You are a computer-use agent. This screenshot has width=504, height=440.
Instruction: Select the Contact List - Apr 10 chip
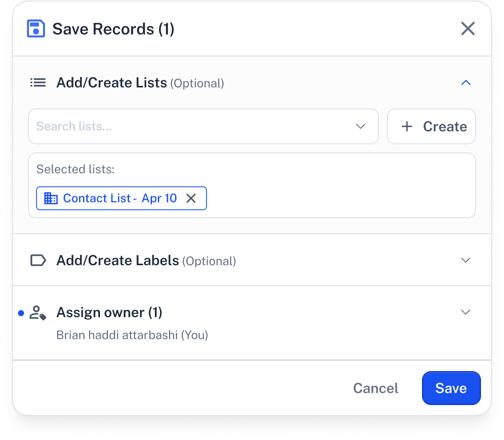(121, 198)
